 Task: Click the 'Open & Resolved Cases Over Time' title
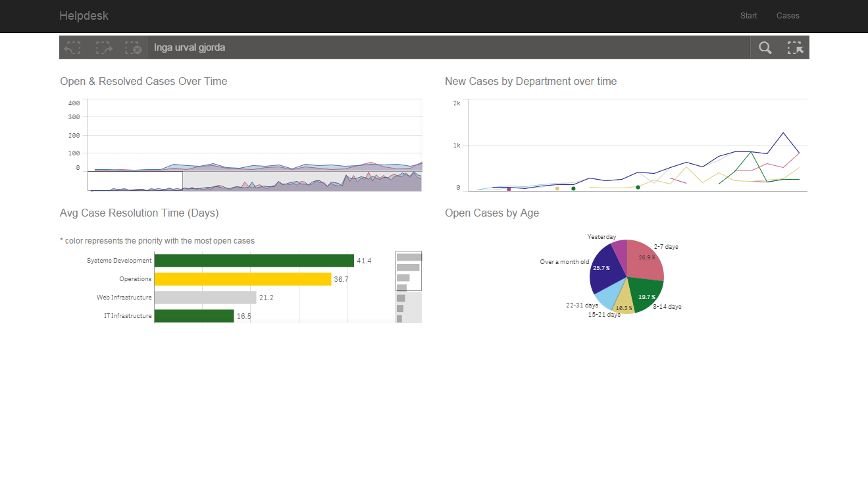(x=143, y=82)
